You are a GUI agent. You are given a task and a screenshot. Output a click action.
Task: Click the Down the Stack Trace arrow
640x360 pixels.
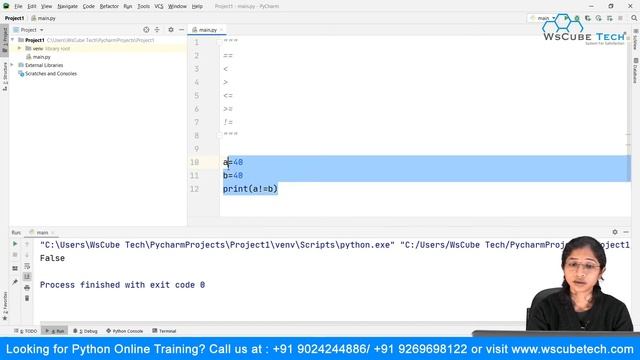tap(27, 255)
